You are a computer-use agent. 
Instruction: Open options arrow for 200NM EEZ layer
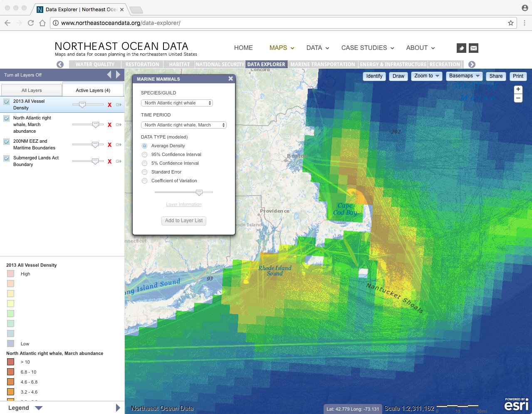[x=119, y=145]
